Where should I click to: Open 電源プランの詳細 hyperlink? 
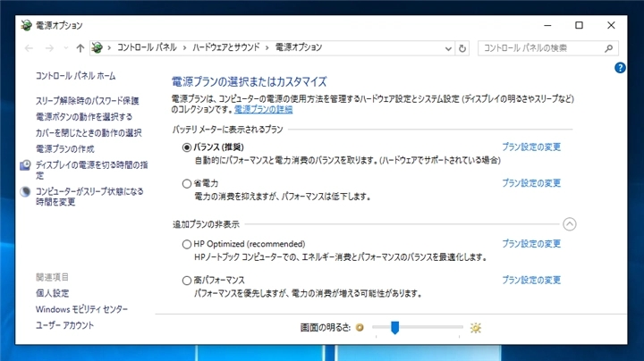(x=263, y=109)
